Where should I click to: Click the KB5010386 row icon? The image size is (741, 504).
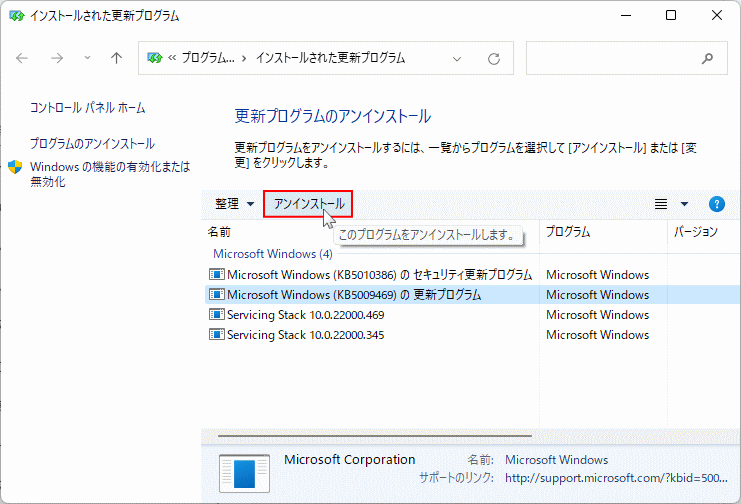[216, 274]
